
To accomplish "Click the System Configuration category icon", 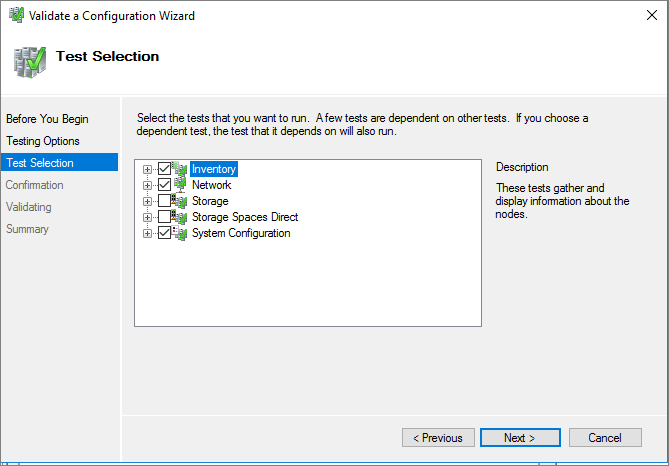I will (180, 233).
